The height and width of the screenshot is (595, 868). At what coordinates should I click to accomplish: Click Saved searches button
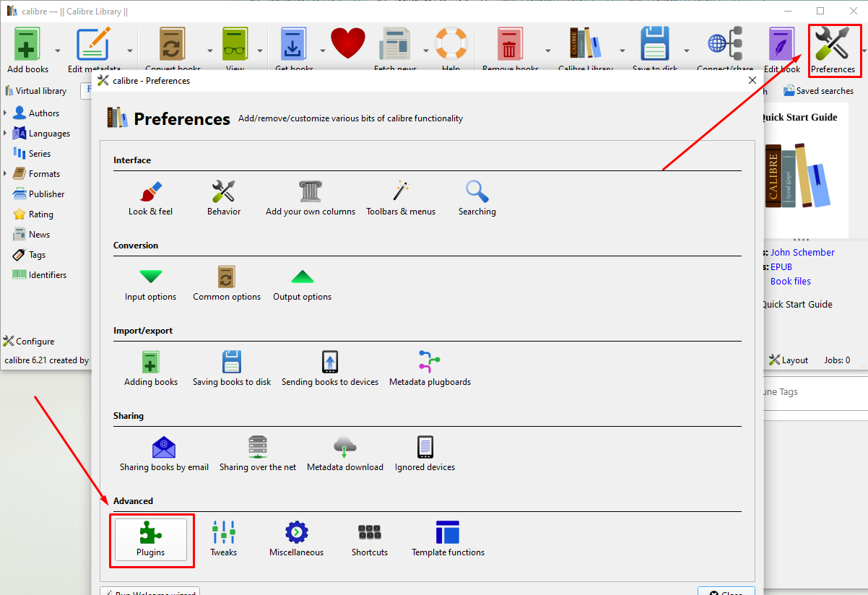point(819,91)
